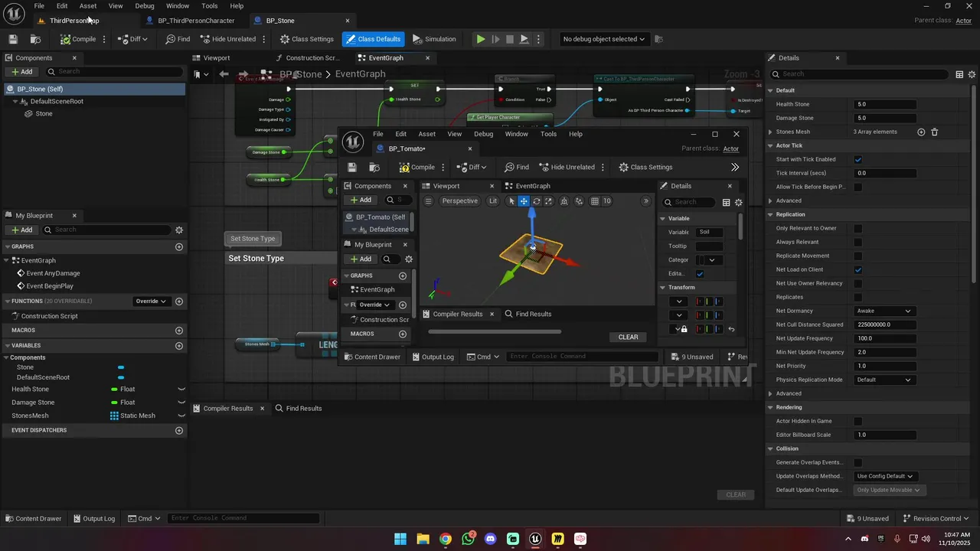
Task: Enable Replicates checkbox
Action: [x=857, y=297]
